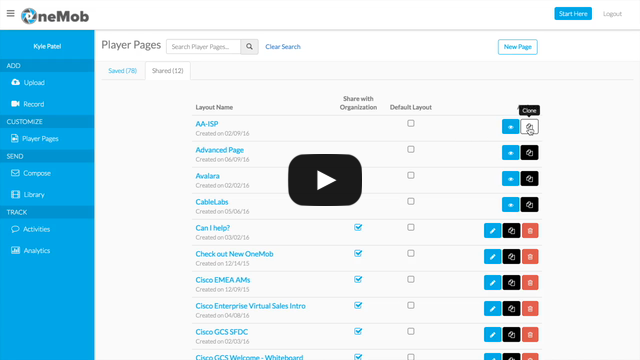Clone Cisco Enterprise Virtual Sales Intro layout

511,309
